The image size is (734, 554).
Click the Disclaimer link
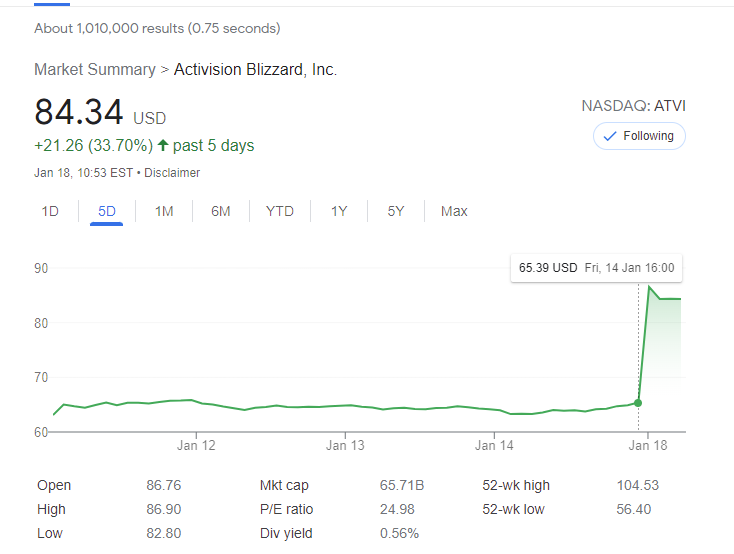pos(172,173)
